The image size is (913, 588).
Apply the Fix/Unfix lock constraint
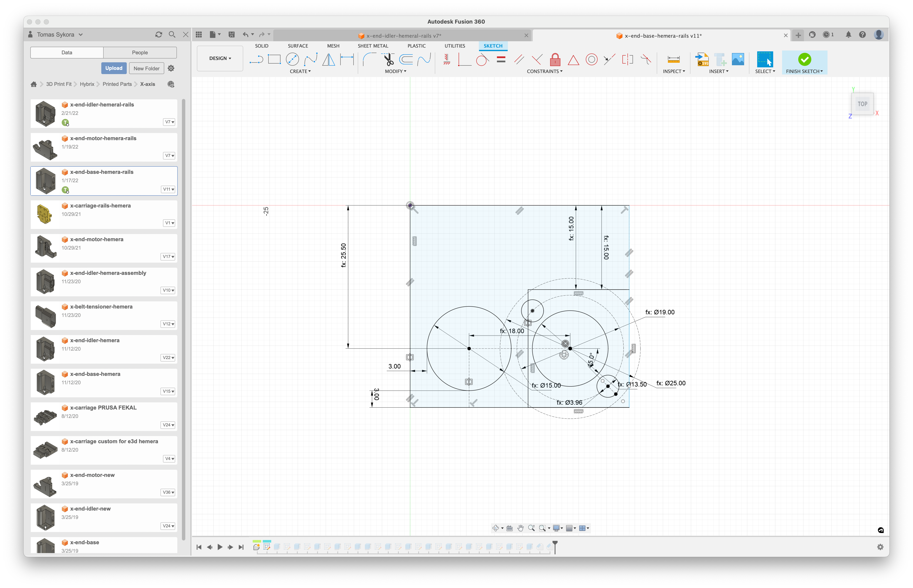click(555, 60)
